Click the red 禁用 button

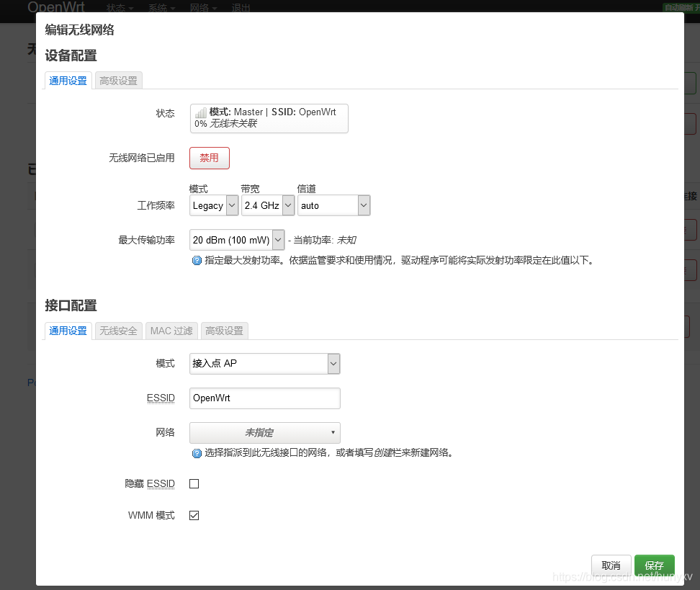tap(210, 158)
